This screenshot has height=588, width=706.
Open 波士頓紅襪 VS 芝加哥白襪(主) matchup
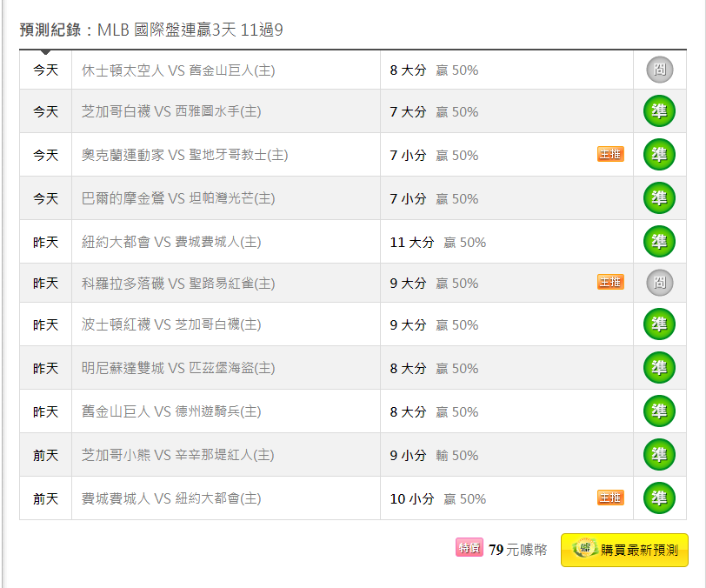tap(171, 324)
